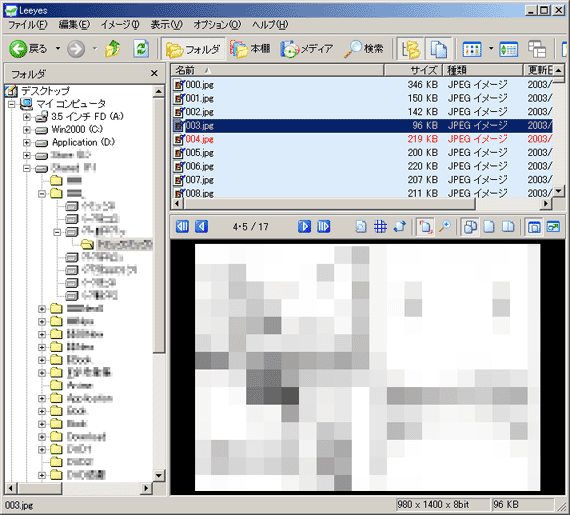Toggle the grid overlay icon
The height and width of the screenshot is (515, 570).
(x=380, y=227)
